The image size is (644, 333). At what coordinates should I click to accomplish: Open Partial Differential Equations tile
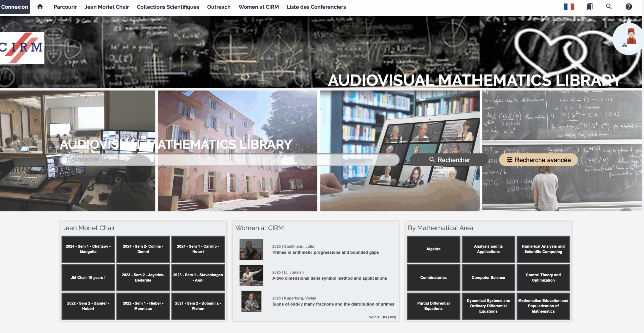coord(433,306)
